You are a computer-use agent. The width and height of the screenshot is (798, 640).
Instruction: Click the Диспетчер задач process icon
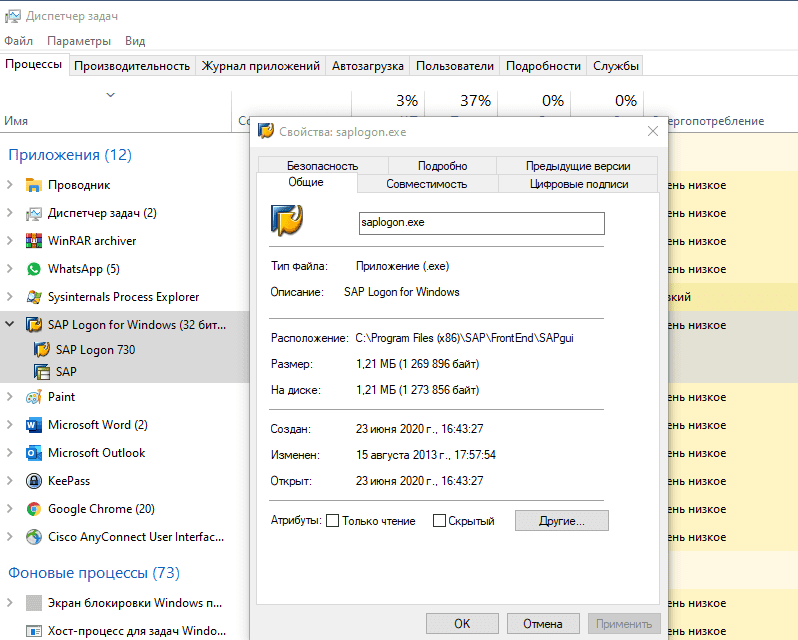pos(34,213)
